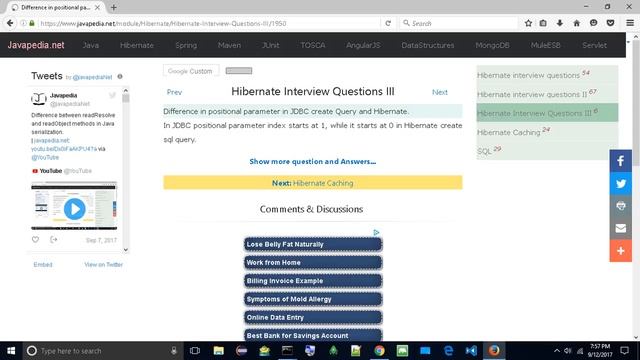Share page via Twitter side button
This screenshot has width=640, height=360.
620,183
